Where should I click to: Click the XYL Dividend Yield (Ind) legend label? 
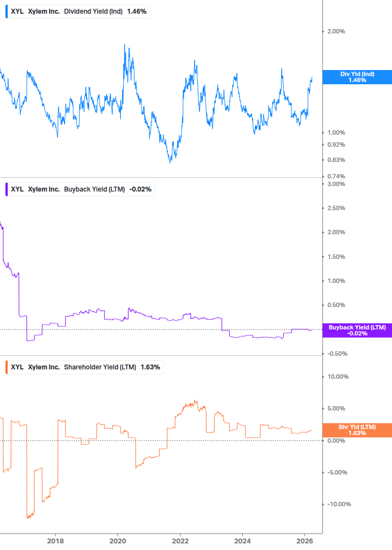(79, 11)
